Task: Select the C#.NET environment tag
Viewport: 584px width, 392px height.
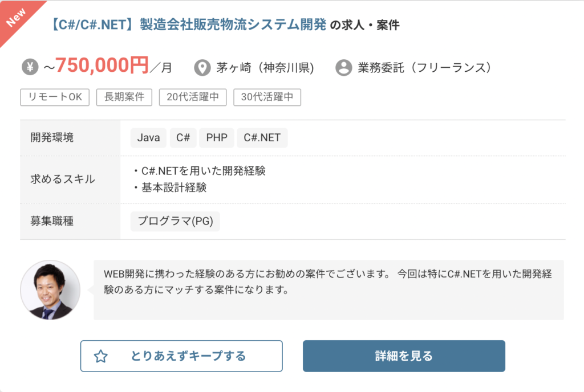Action: 262,137
